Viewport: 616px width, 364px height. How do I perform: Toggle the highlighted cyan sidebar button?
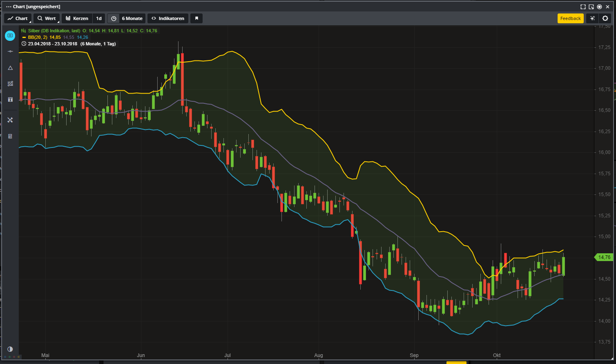click(x=10, y=36)
